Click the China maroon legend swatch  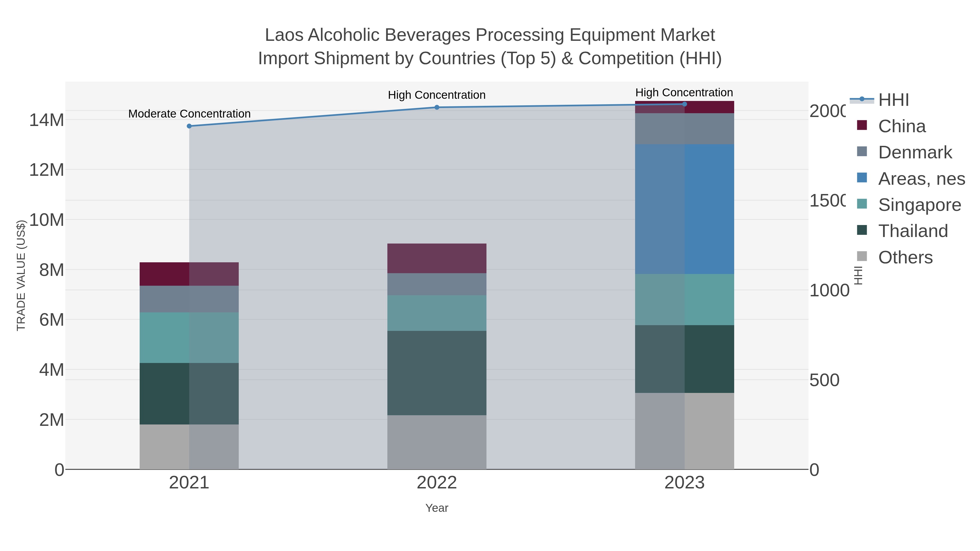tap(862, 125)
